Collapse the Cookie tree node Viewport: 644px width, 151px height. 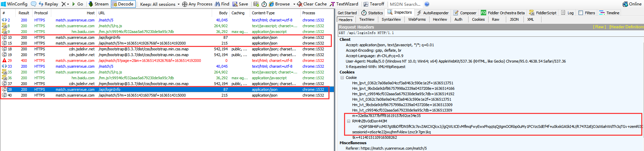click(x=342, y=78)
